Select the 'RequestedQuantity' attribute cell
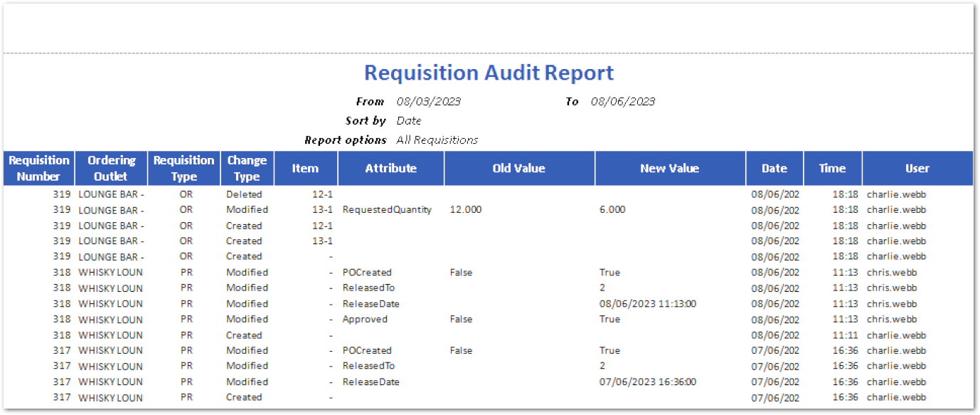980x415 pixels. click(x=387, y=210)
